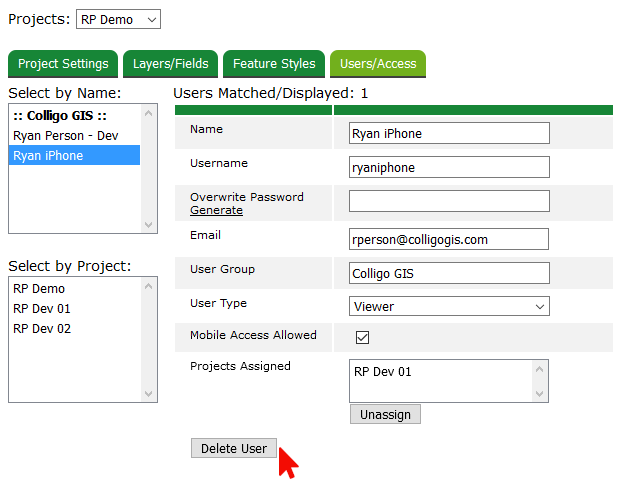The height and width of the screenshot is (490, 630).
Task: Open the Layers/Fields tab
Action: [x=171, y=64]
